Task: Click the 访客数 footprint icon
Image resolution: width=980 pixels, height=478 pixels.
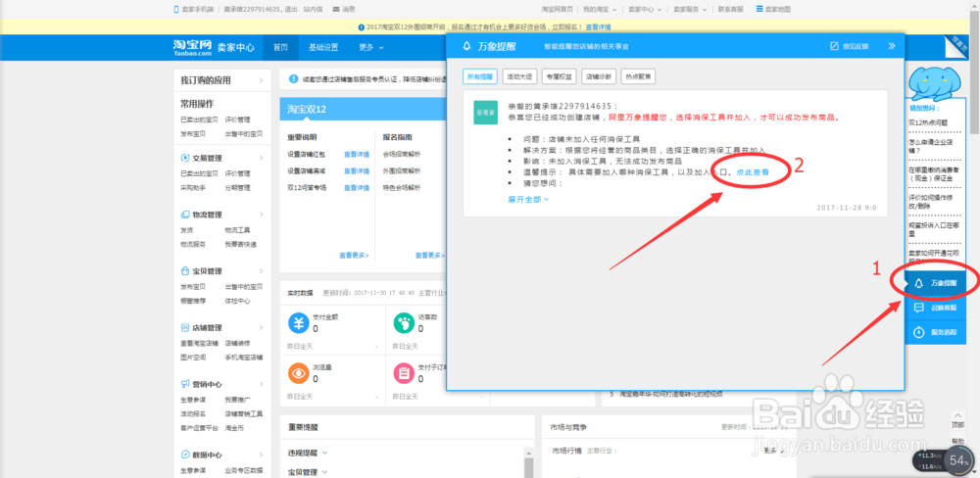Action: [404, 323]
